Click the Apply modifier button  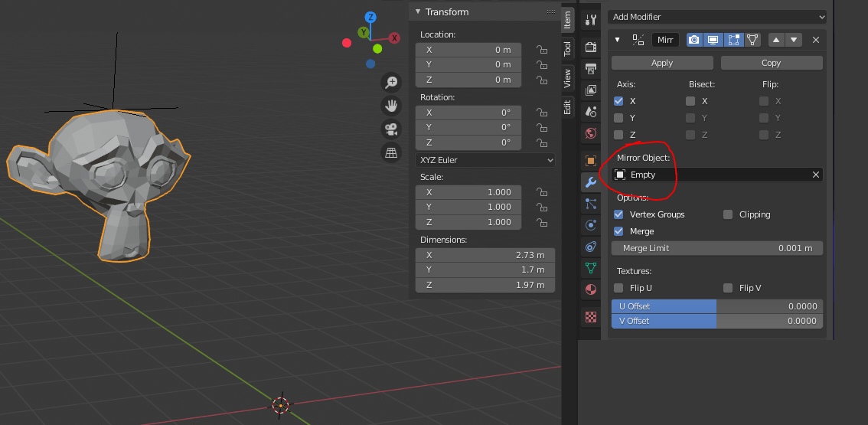point(662,63)
